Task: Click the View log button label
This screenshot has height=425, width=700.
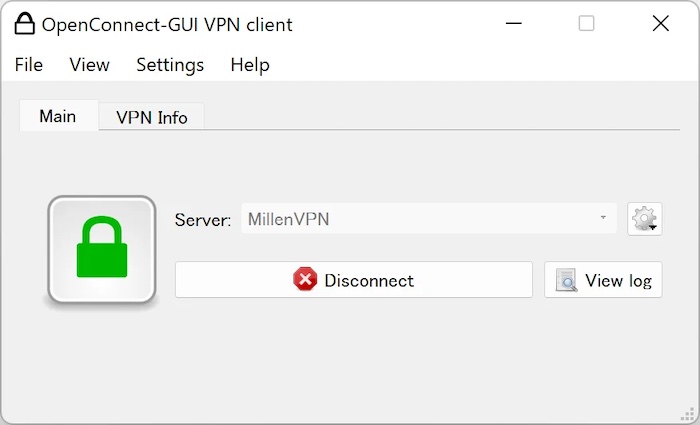Action: (x=618, y=281)
